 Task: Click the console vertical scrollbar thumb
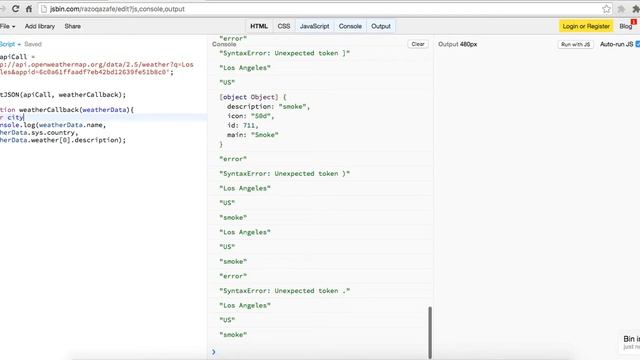tap(429, 332)
